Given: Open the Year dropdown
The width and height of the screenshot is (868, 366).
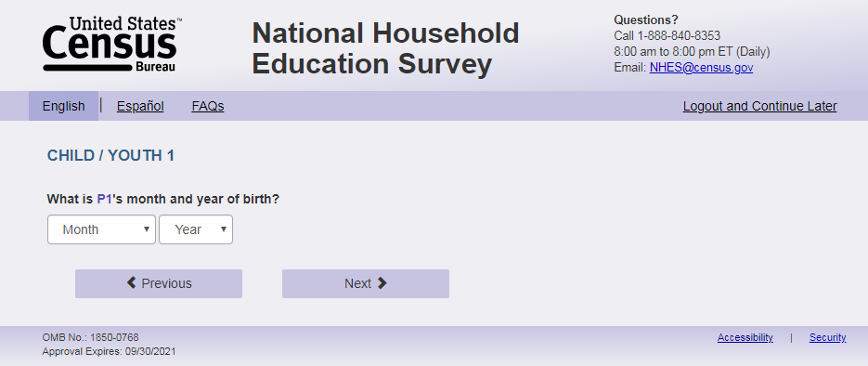Looking at the screenshot, I should pyautogui.click(x=195, y=229).
